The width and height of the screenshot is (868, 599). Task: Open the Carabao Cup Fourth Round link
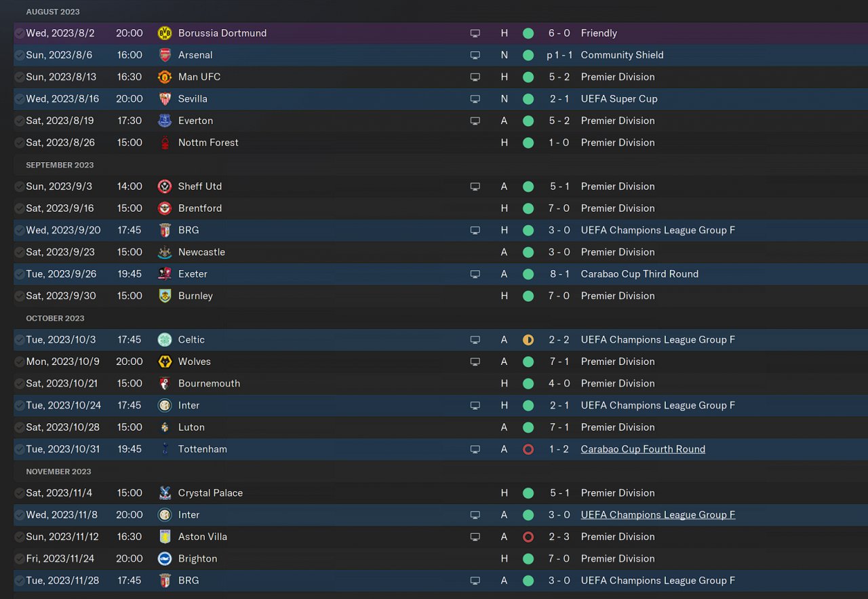click(643, 449)
